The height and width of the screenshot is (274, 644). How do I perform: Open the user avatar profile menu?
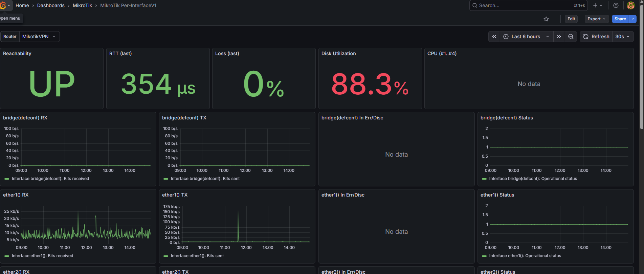click(x=630, y=5)
